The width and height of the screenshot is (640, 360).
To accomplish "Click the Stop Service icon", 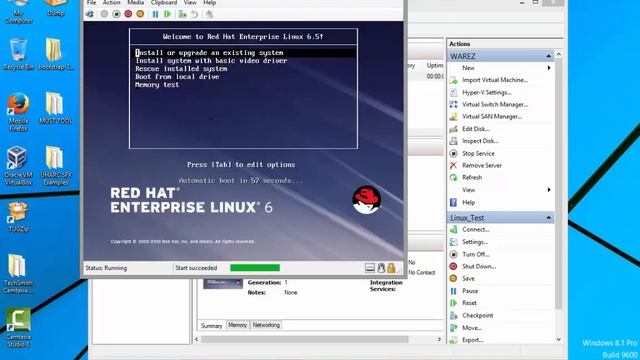I will [x=453, y=153].
